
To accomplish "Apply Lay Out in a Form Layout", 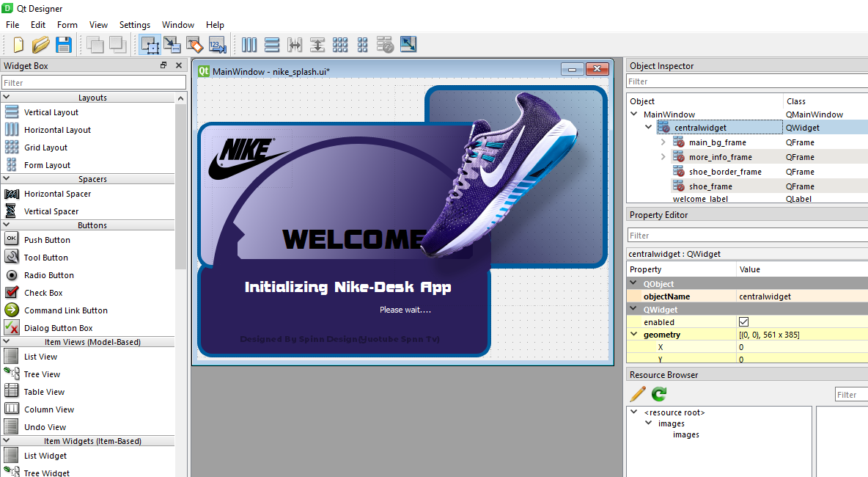I will click(x=363, y=45).
